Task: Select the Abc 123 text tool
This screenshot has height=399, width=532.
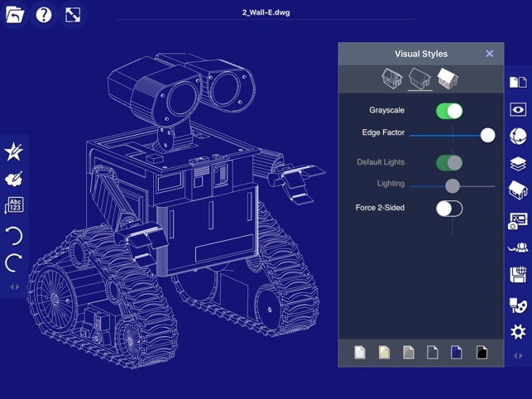Action: coord(14,205)
